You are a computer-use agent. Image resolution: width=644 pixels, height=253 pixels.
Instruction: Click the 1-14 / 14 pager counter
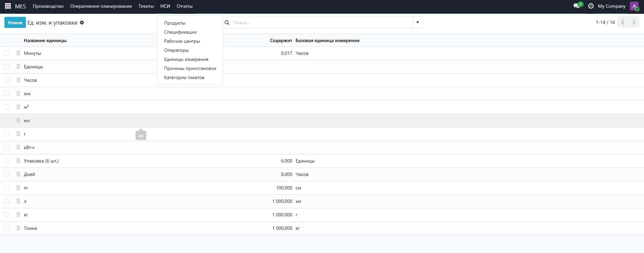pos(605,22)
